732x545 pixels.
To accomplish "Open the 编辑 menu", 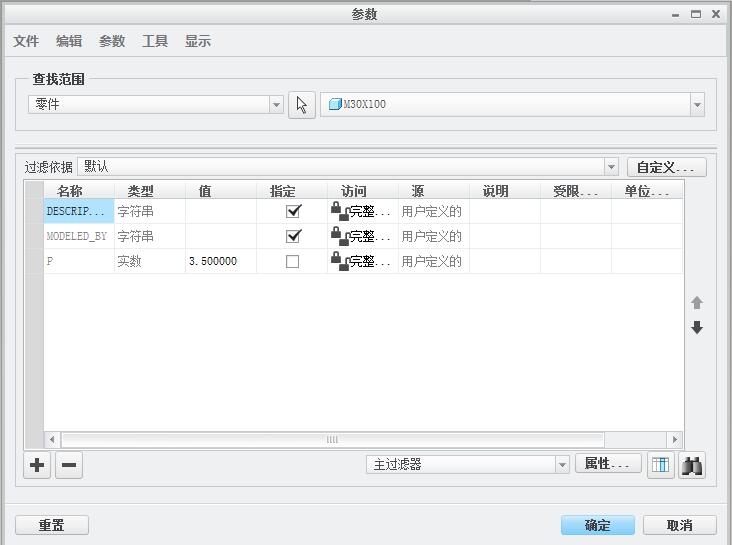I will coord(69,41).
